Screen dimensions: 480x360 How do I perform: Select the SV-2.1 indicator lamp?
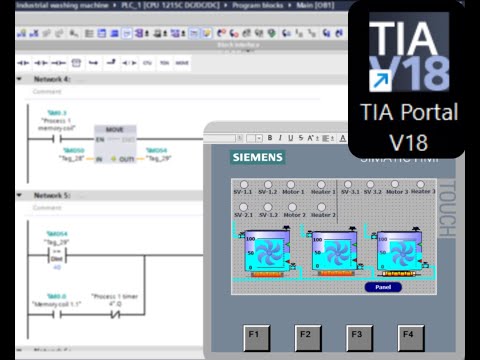[x=244, y=207]
